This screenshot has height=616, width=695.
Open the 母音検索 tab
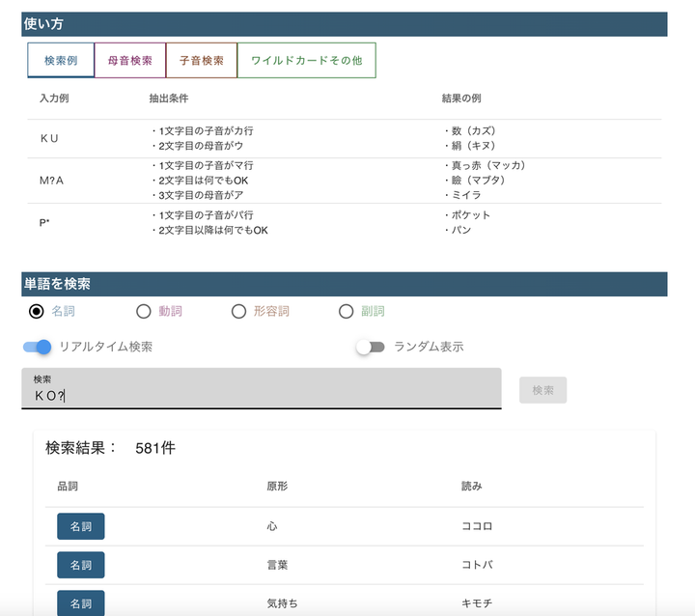130,60
